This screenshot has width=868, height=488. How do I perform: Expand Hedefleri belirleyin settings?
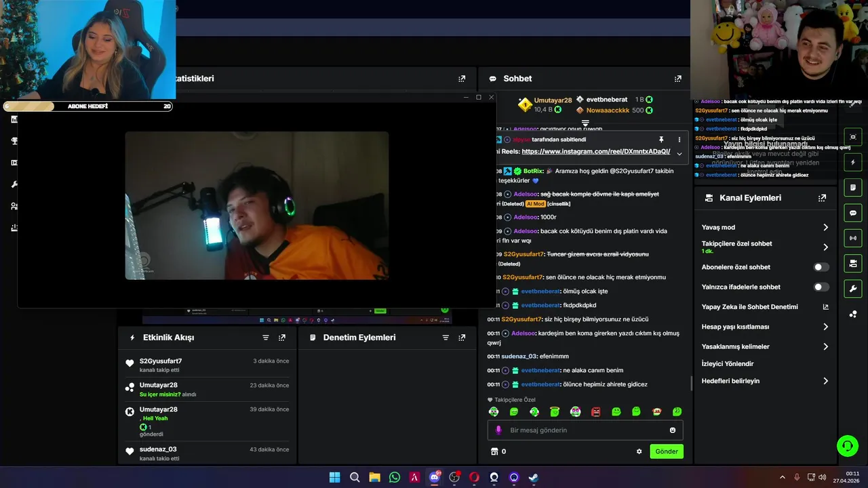[825, 381]
